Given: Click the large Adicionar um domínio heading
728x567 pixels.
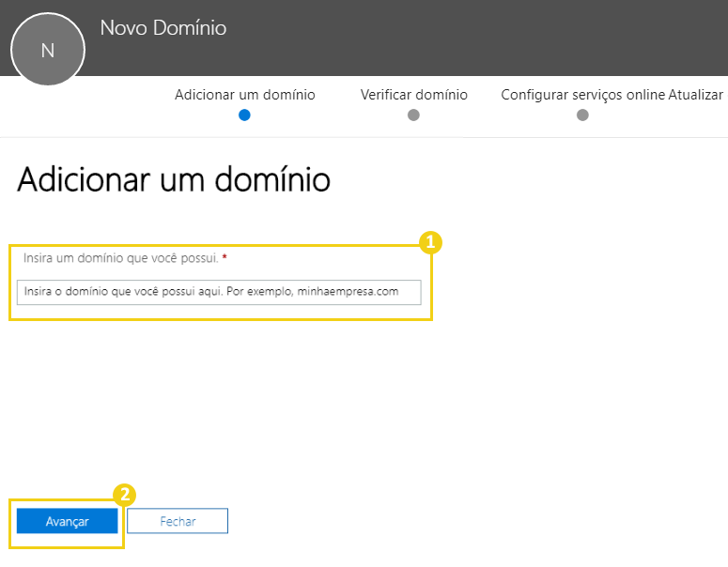Looking at the screenshot, I should point(174,179).
